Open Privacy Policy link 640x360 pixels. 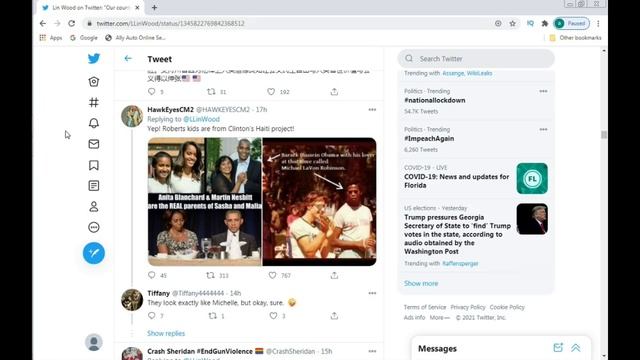pos(468,307)
